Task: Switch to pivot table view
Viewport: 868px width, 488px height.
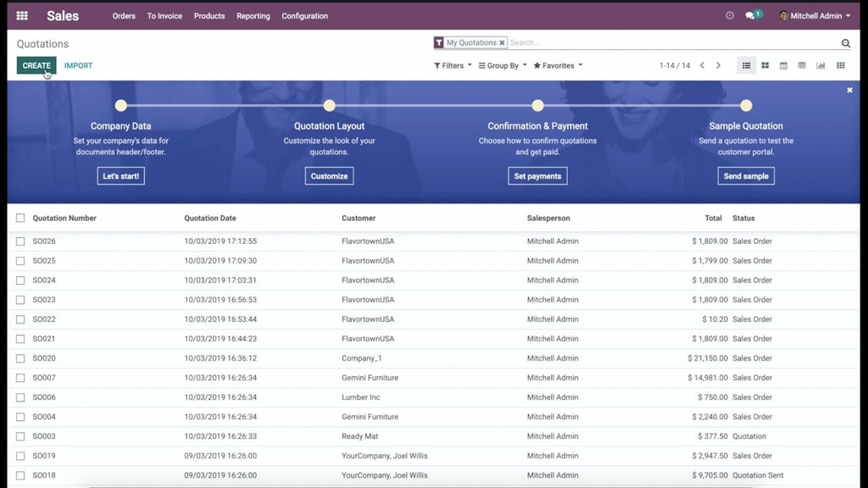Action: pos(802,65)
